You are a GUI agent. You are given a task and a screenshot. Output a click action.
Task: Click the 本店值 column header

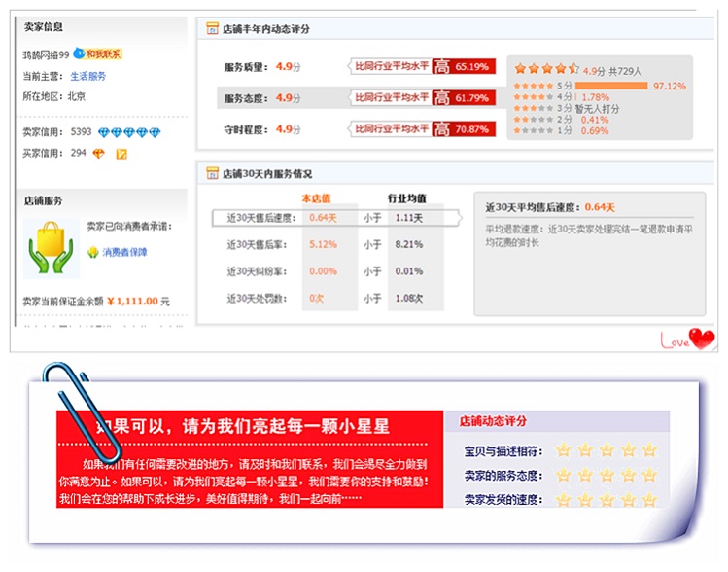(316, 198)
